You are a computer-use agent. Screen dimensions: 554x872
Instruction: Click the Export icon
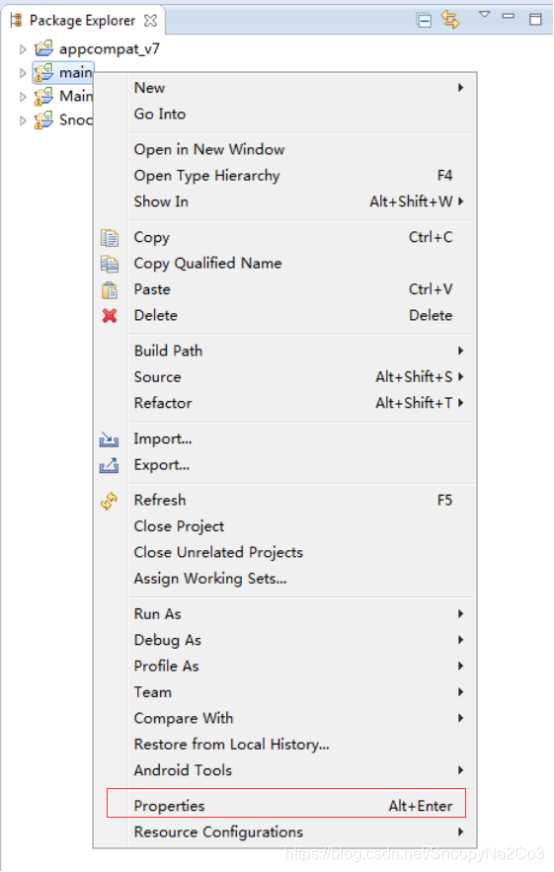(109, 465)
